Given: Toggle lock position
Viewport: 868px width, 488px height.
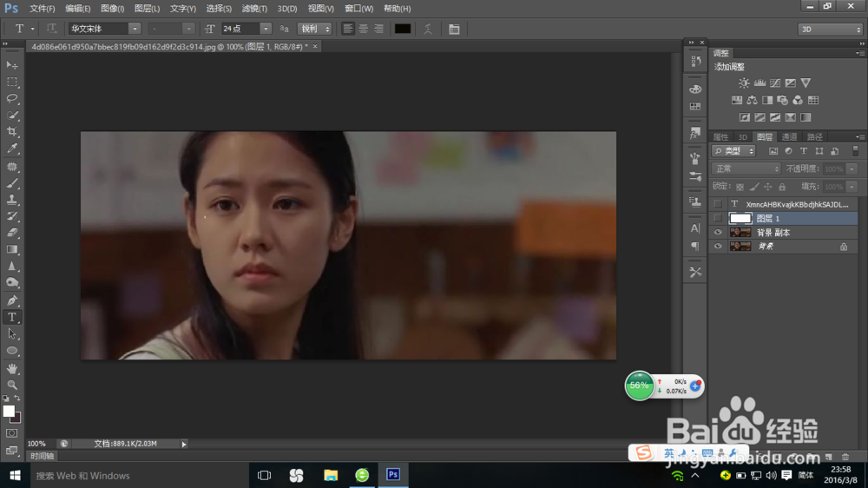Looking at the screenshot, I should (x=768, y=187).
